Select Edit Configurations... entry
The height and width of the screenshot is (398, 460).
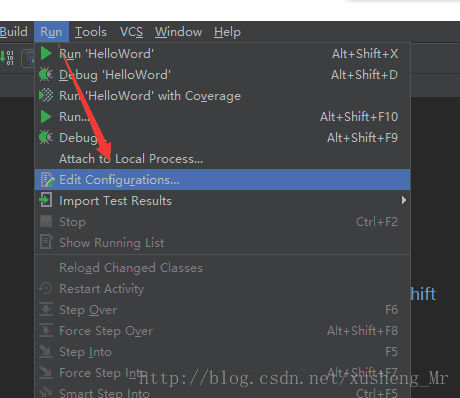tap(222, 180)
